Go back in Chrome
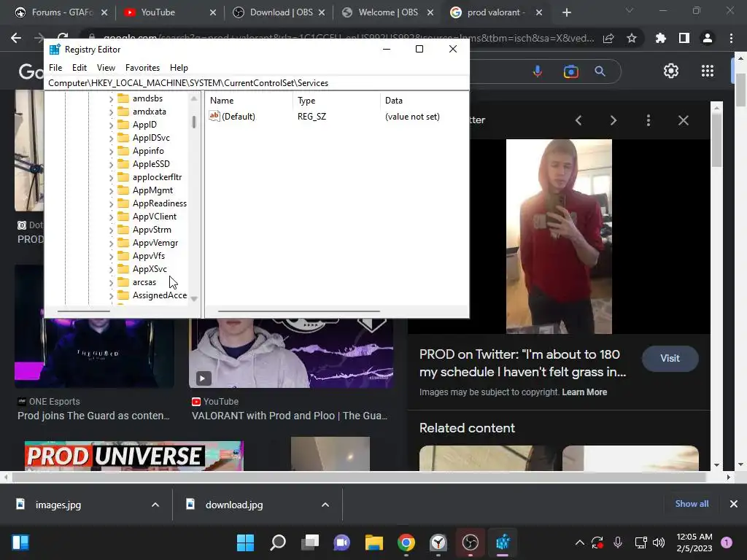This screenshot has width=747, height=560. click(x=16, y=38)
